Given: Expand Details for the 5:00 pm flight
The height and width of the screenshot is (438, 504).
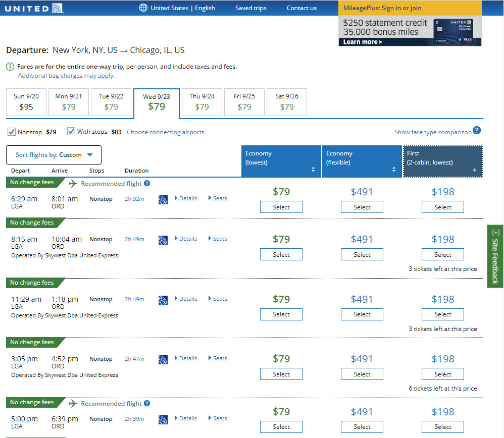Looking at the screenshot, I should [186, 418].
